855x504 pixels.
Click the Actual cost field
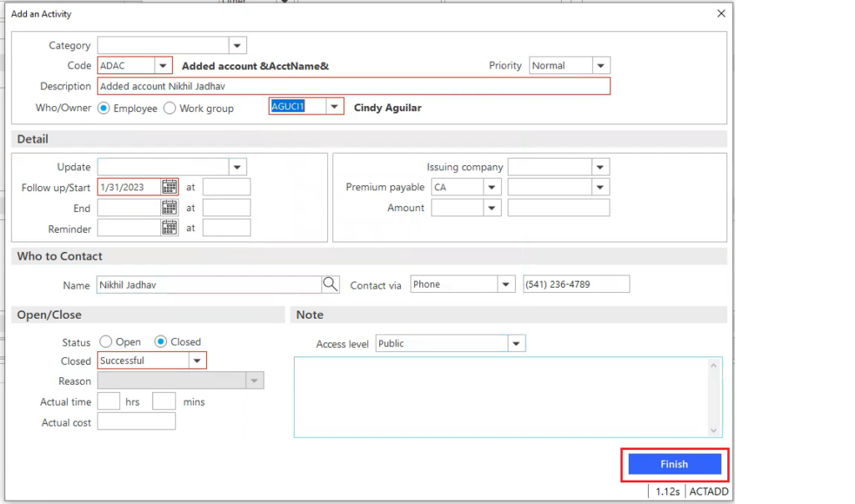click(x=136, y=421)
